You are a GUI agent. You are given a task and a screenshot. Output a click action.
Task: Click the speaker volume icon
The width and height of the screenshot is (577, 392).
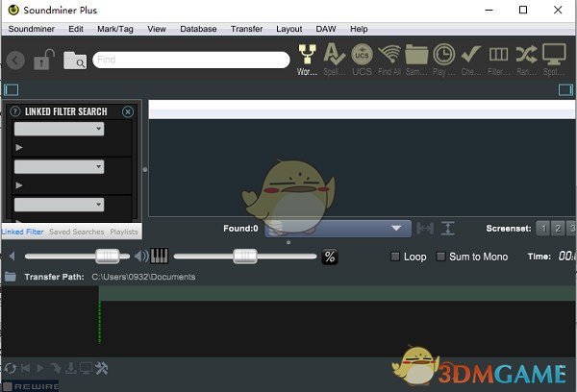141,256
